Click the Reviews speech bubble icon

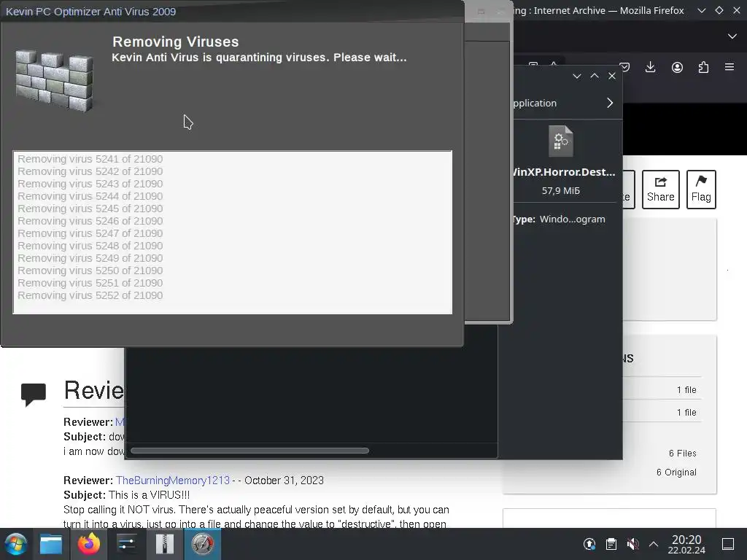pyautogui.click(x=34, y=394)
